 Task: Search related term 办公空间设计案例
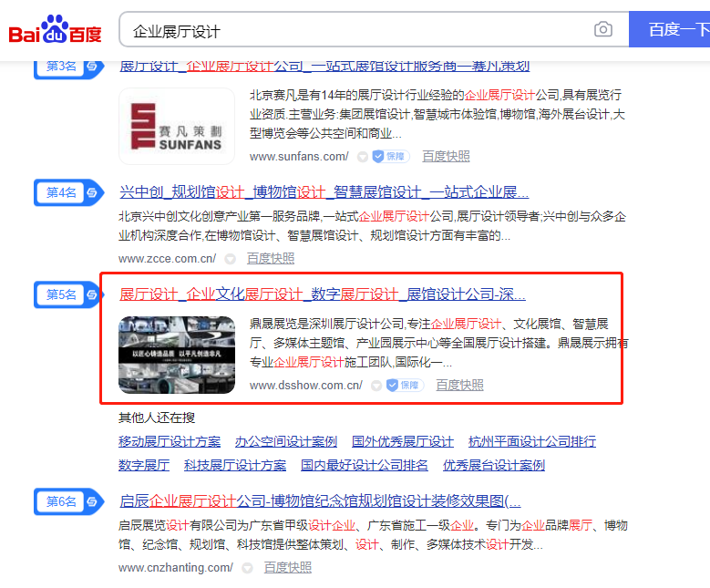286,441
